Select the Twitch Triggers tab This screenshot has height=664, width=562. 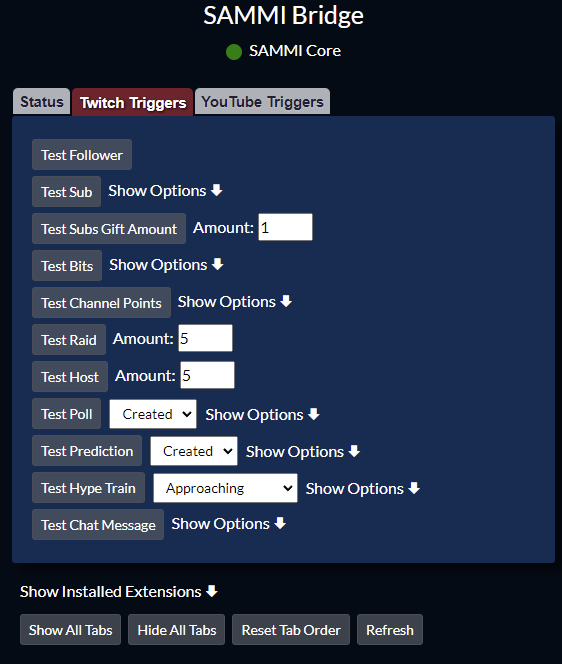tap(133, 102)
